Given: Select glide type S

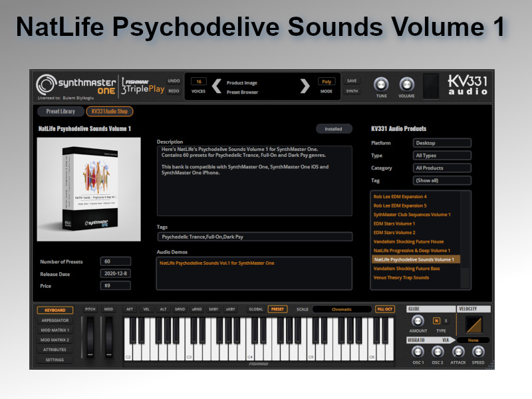Looking at the screenshot, I should [x=446, y=321].
